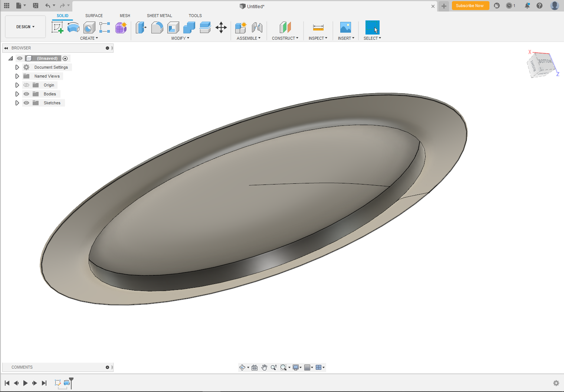The height and width of the screenshot is (392, 564).
Task: Show the hidden Origin folder
Action: [x=26, y=85]
